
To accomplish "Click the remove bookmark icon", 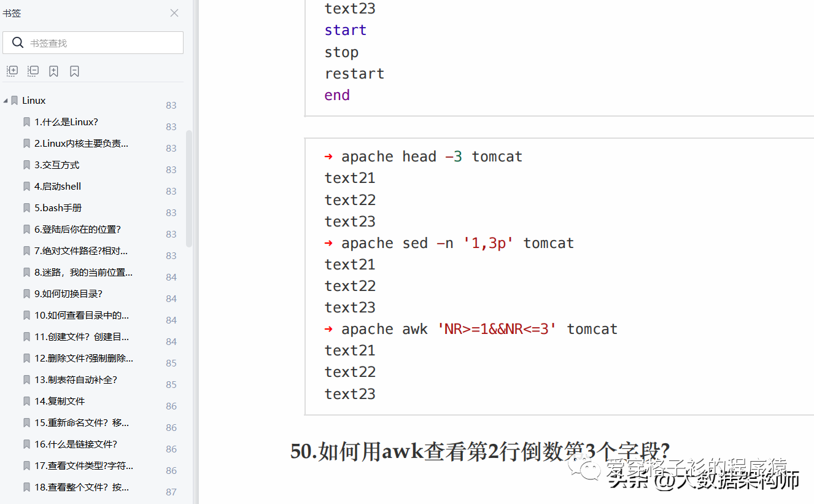I will pyautogui.click(x=74, y=71).
